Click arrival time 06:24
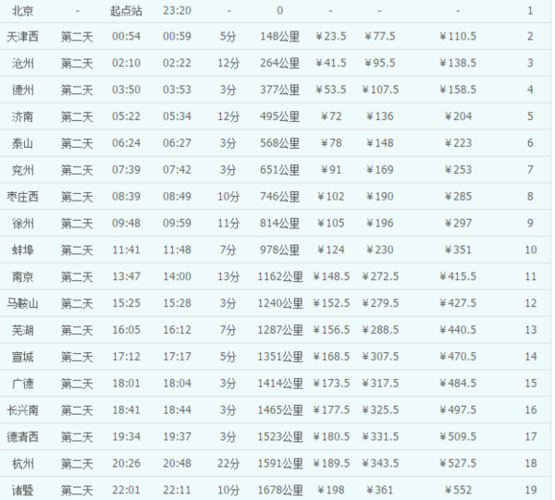Screen dimensions: 555x500 tap(126, 143)
